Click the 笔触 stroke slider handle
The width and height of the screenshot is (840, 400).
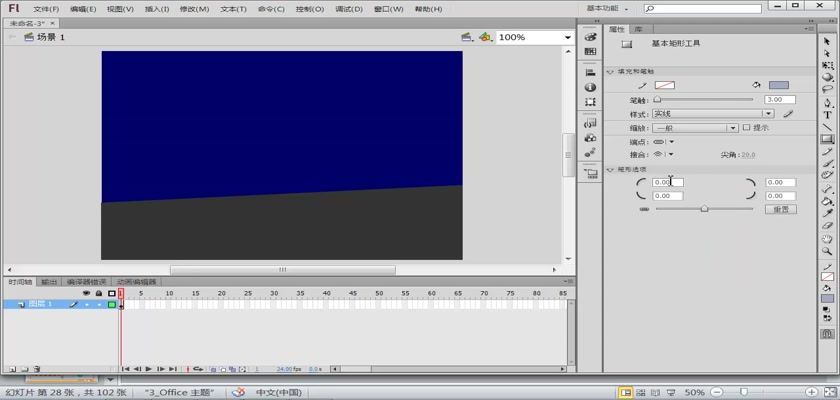657,100
